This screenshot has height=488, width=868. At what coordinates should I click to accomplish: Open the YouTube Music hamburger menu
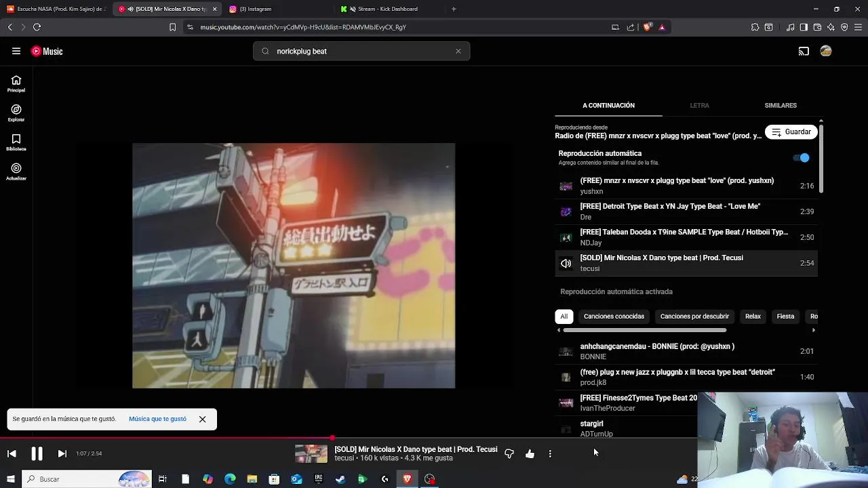[x=16, y=51]
